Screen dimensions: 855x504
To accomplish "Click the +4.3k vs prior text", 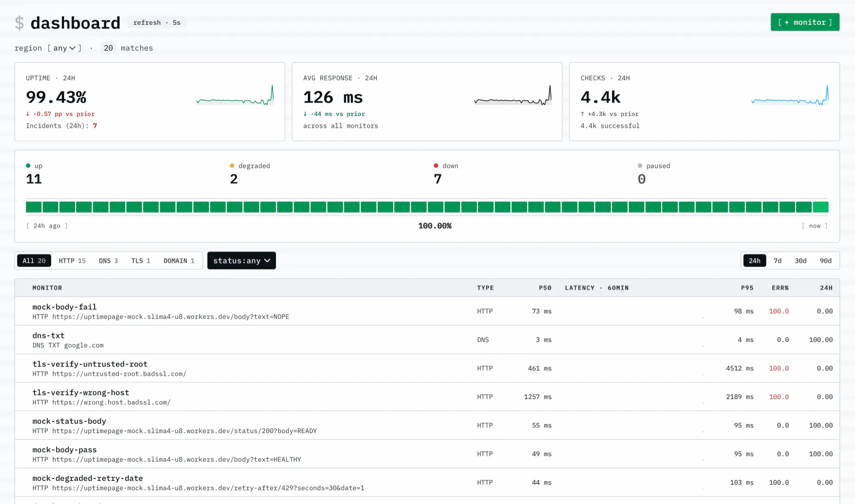I will coord(609,114).
